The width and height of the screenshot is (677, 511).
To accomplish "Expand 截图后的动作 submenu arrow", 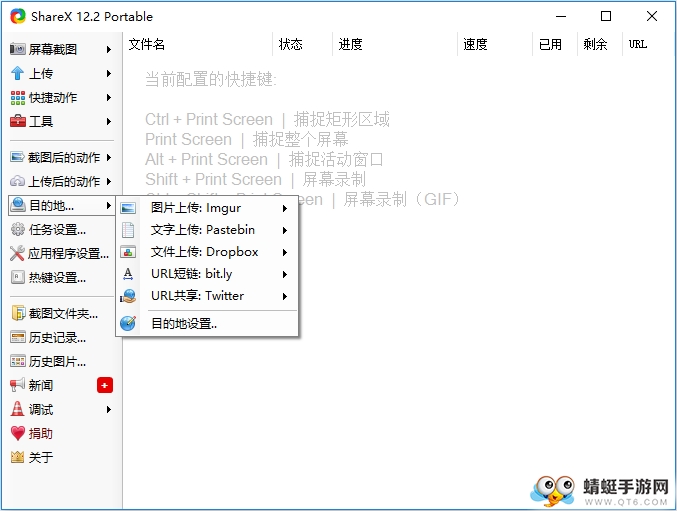I will pyautogui.click(x=109, y=158).
